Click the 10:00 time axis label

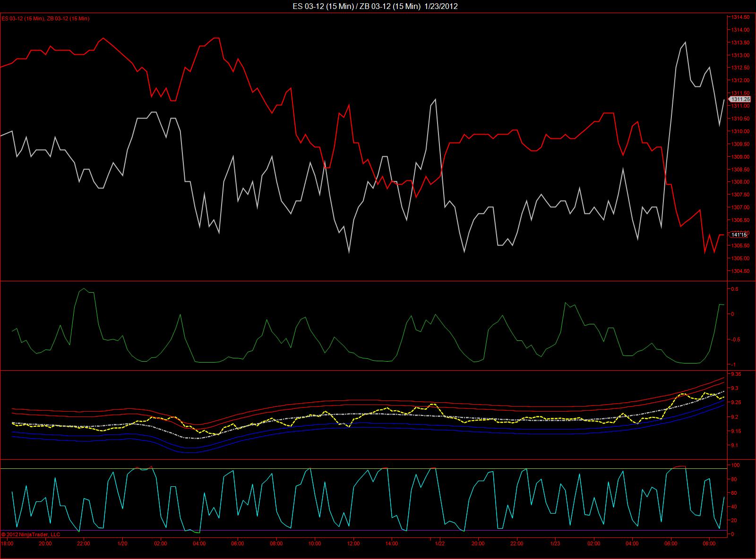[315, 543]
